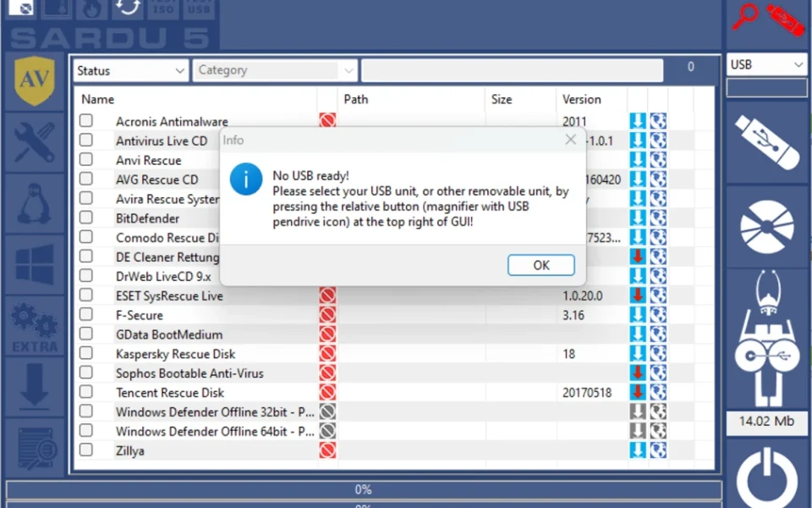Click the Test USB toolbar icon
The height and width of the screenshot is (508, 812).
198,8
